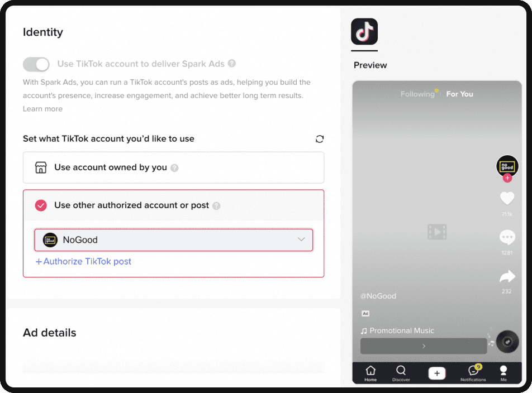532x393 pixels.
Task: Open Notifications in the preview bottom bar
Action: click(473, 373)
